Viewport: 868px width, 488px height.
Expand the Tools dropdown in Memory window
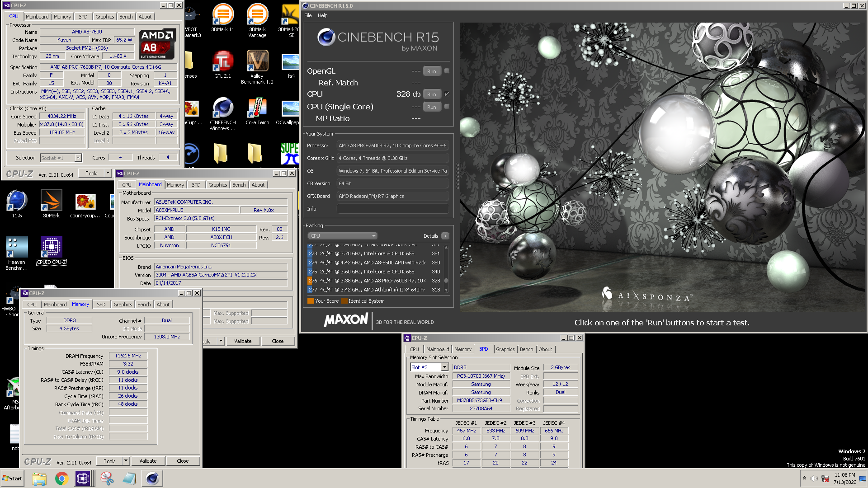(126, 461)
